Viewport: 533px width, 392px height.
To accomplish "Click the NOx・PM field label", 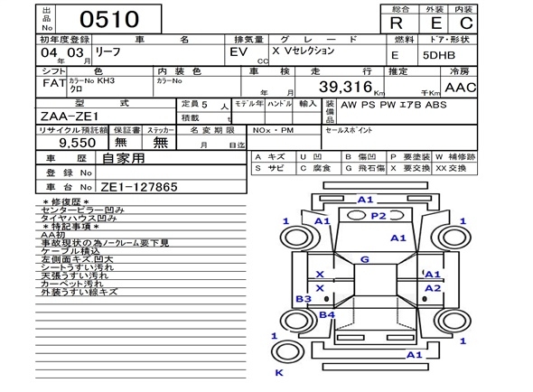I will pos(273,131).
